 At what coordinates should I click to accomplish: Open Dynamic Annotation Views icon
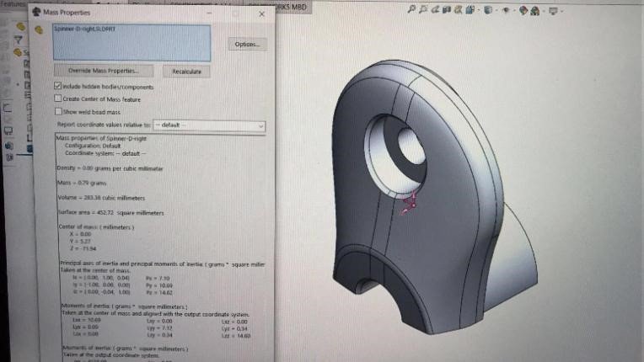[458, 9]
